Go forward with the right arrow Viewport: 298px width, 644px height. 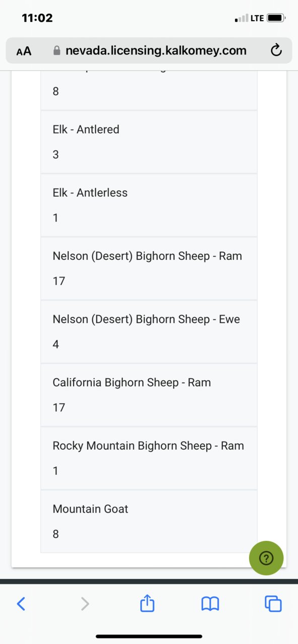coord(85,604)
